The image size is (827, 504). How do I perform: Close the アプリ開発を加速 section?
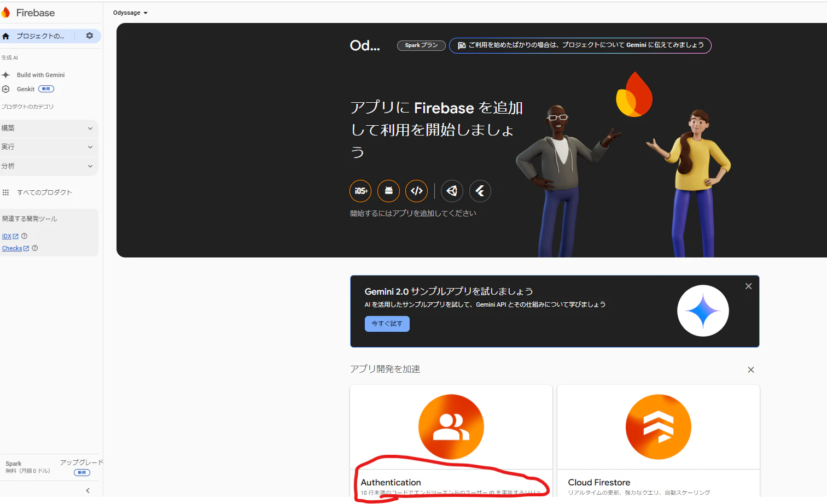[751, 370]
